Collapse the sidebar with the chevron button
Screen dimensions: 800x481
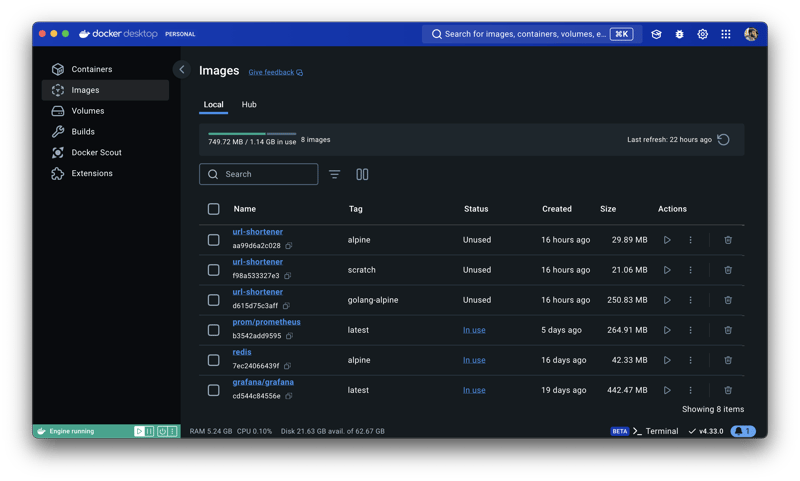point(182,69)
